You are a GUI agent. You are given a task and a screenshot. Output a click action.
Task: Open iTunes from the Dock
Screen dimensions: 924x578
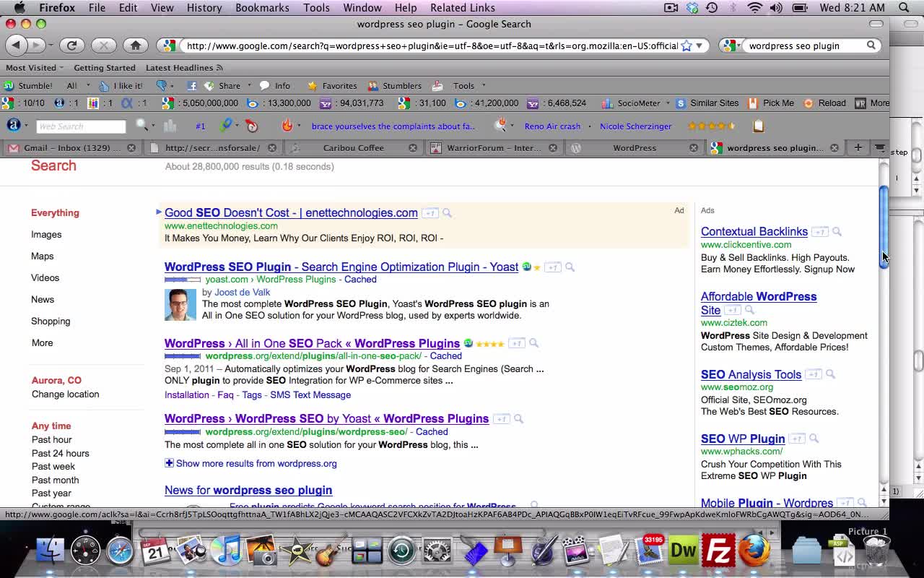tap(227, 551)
